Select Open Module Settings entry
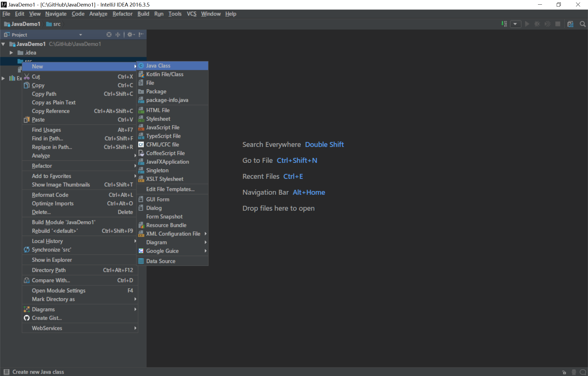This screenshot has width=588, height=376. click(x=80, y=290)
